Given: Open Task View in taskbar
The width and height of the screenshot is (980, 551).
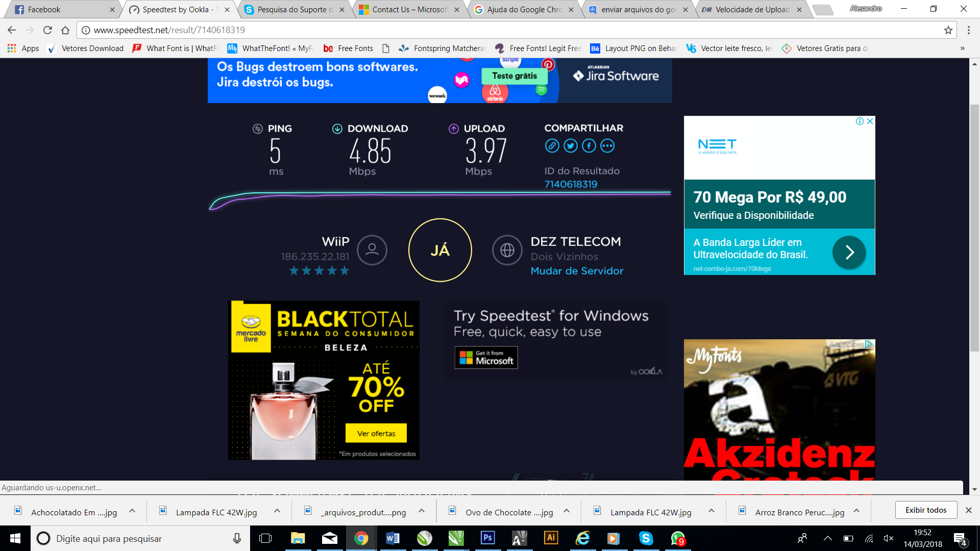Looking at the screenshot, I should click(x=265, y=538).
